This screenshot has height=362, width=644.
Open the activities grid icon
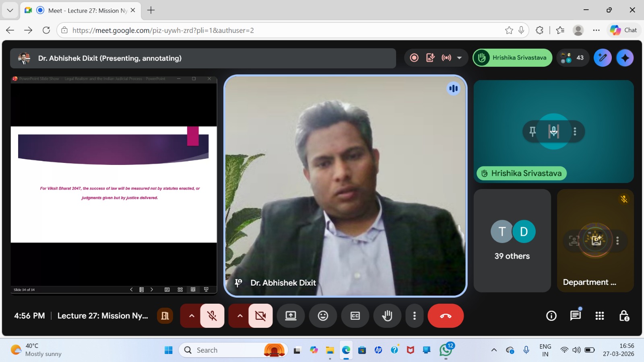[x=599, y=316]
